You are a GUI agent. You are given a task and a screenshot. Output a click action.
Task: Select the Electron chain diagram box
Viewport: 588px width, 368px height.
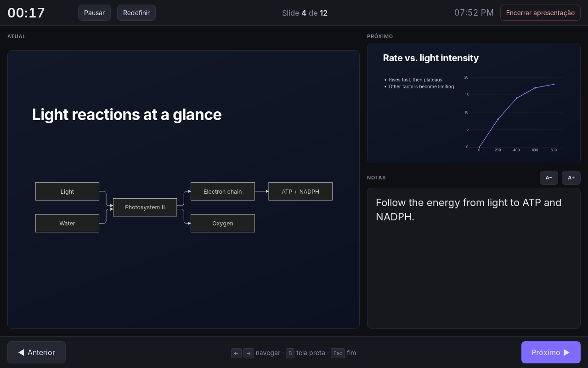(222, 191)
